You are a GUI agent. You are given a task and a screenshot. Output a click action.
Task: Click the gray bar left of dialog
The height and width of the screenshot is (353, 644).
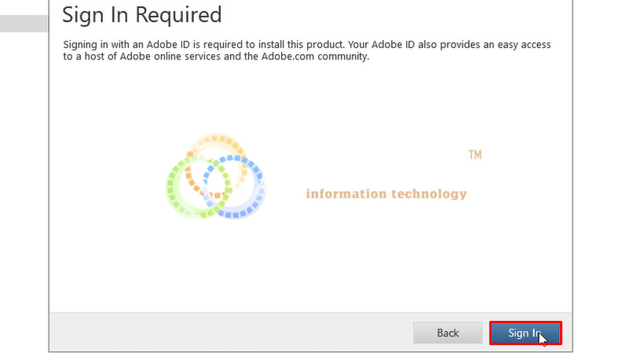[x=24, y=24]
